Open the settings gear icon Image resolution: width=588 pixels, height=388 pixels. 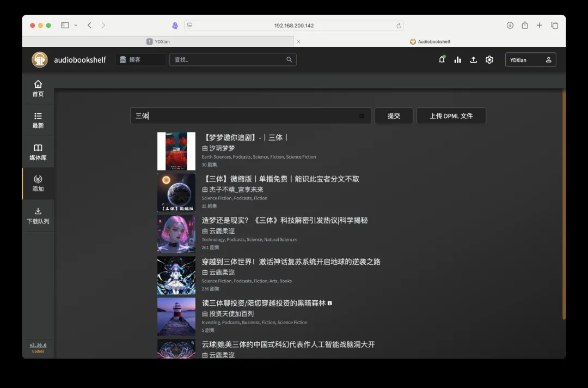489,60
